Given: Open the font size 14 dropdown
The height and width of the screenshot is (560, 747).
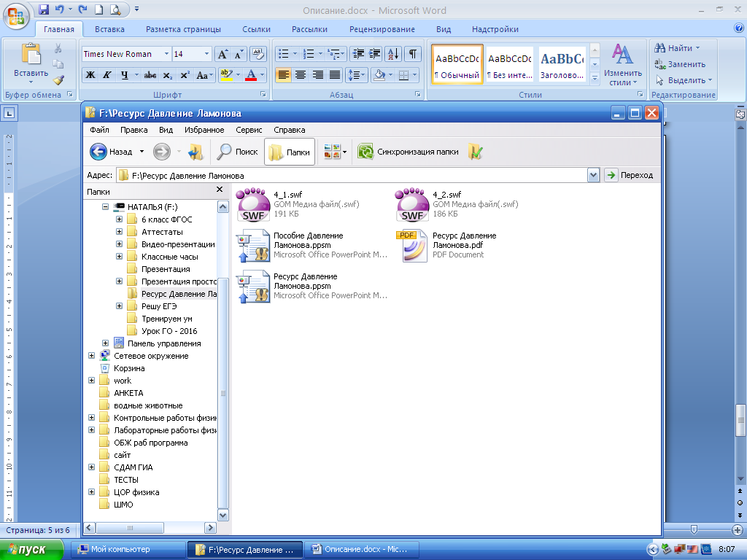Looking at the screenshot, I should [x=206, y=54].
